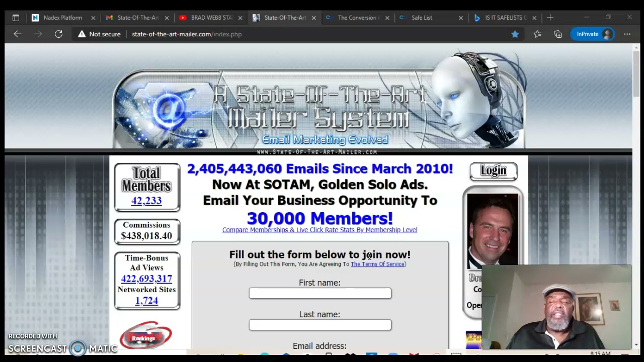Click the Commissions $438,018.40 box
The width and height of the screenshot is (644, 362).
point(146,231)
